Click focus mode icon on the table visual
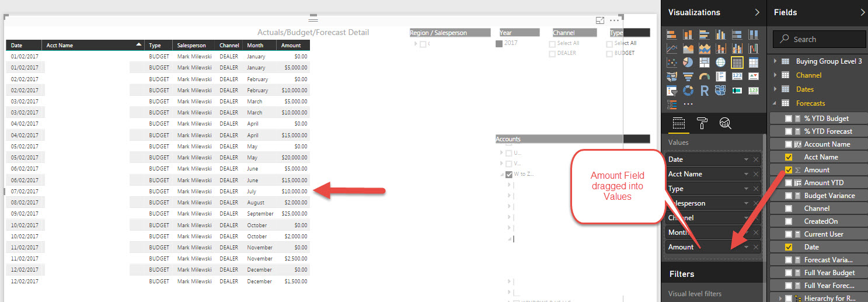 [x=600, y=20]
